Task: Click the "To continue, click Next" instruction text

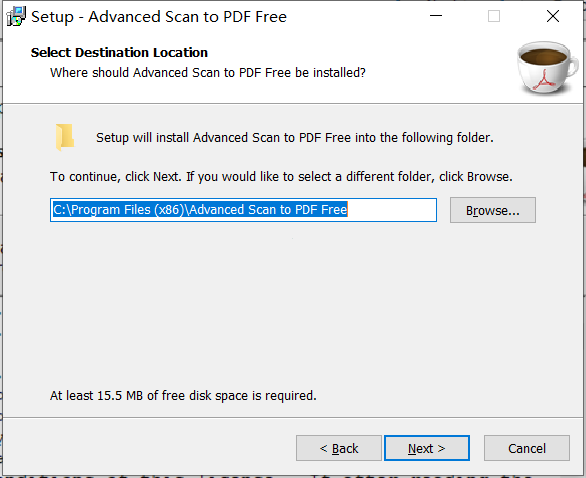Action: [281, 176]
